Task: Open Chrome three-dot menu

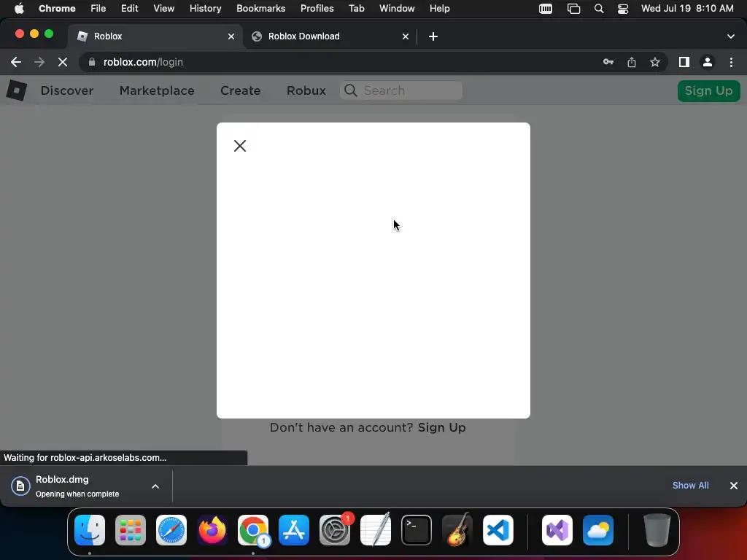Action: (731, 62)
